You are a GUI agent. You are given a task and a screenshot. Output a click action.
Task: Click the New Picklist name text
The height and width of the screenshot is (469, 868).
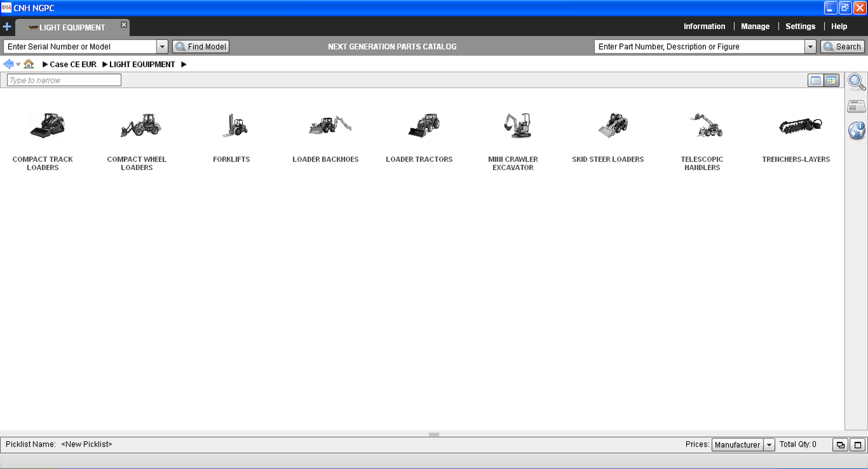coord(87,445)
